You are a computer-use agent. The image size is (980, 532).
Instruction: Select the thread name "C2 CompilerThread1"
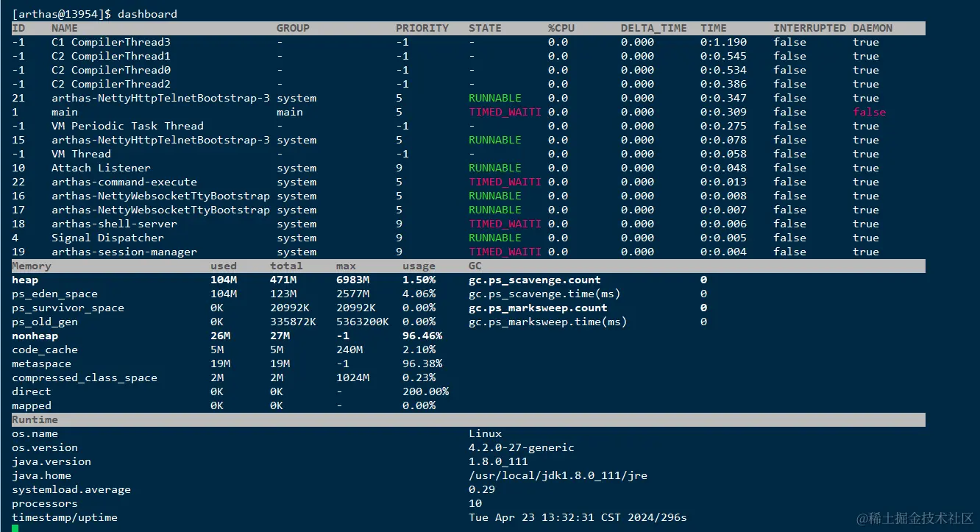(x=111, y=56)
